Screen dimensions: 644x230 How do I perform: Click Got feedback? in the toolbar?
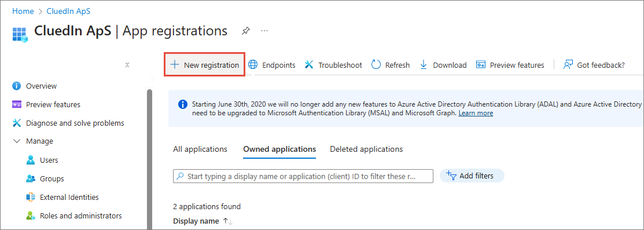(x=594, y=65)
